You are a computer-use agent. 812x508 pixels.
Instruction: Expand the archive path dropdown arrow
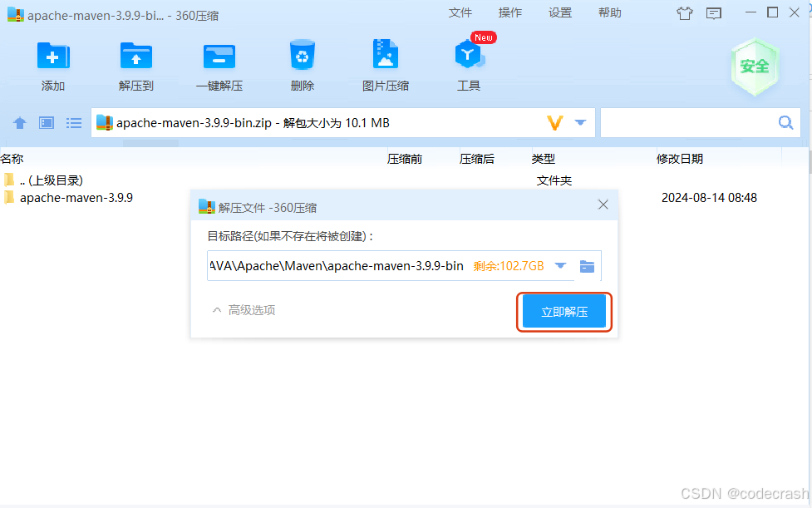pos(580,123)
